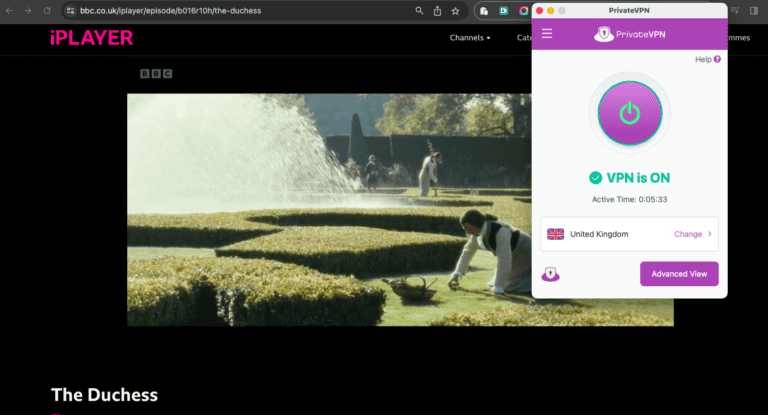Screen dimensions: 768x415
Task: Reload the iPlayer page
Action: click(47, 10)
